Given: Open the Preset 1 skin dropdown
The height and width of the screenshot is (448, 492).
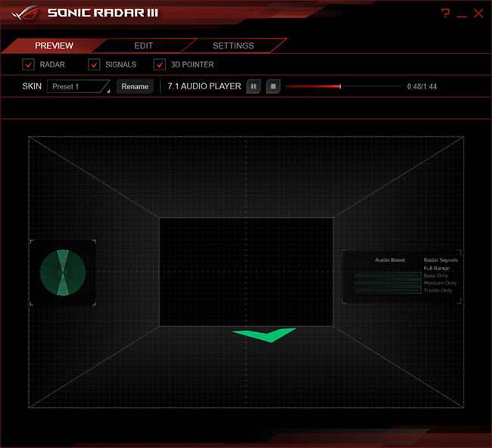Looking at the screenshot, I should pos(79,86).
